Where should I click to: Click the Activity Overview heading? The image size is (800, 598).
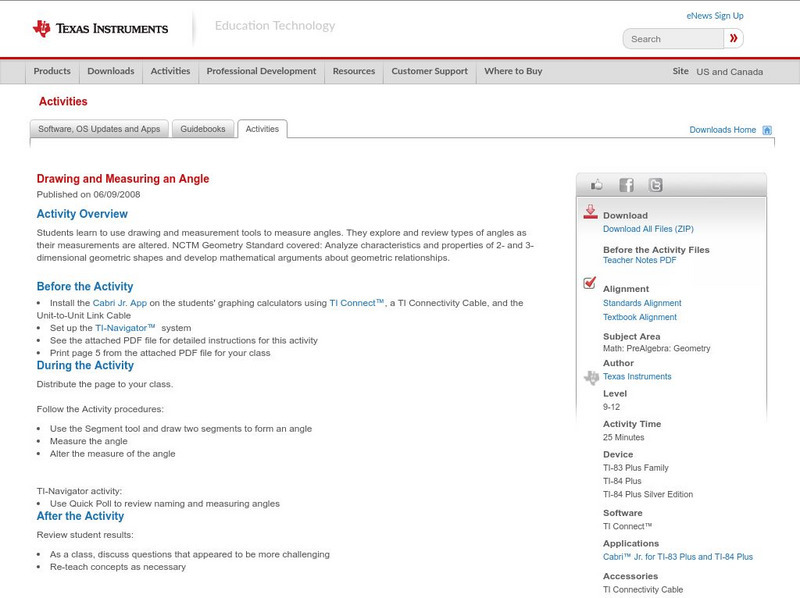[x=82, y=214]
